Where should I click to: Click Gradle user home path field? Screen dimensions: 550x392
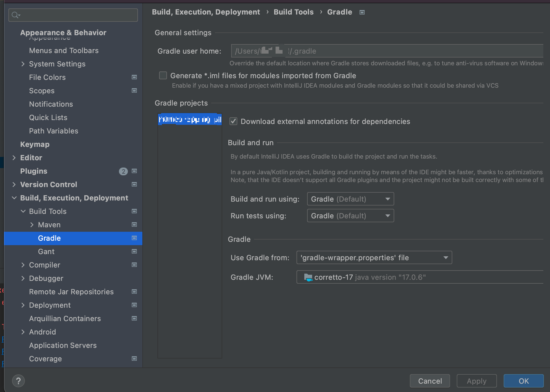pos(387,51)
